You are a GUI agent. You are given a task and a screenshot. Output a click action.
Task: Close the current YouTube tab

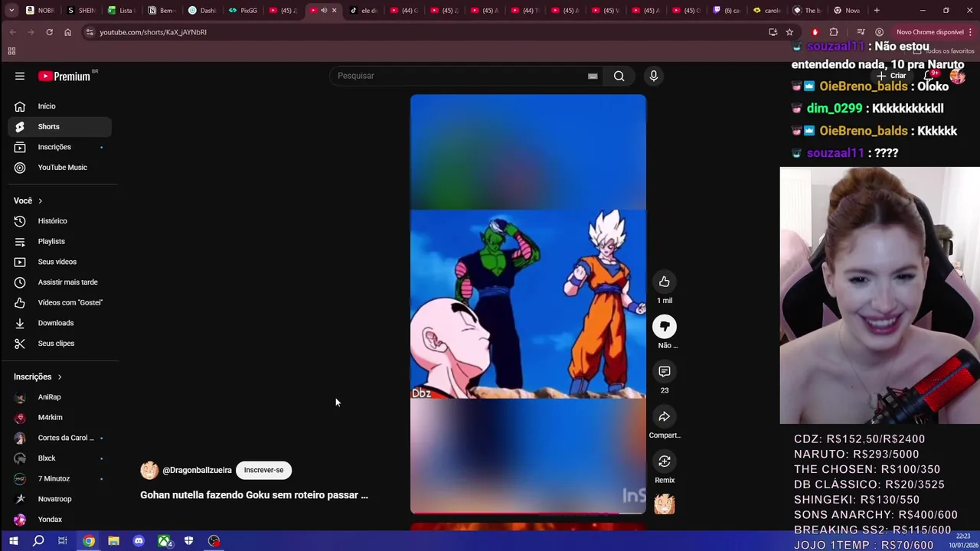[334, 10]
